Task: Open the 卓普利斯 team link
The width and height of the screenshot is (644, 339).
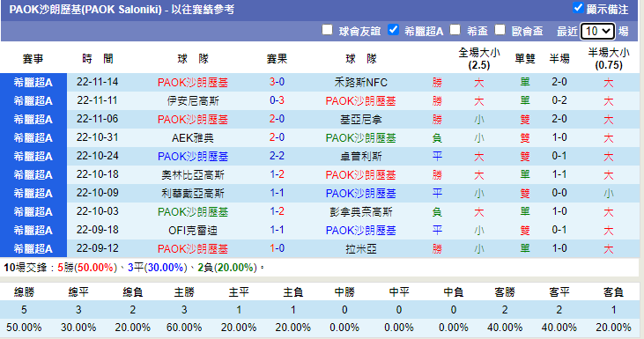Action: [x=360, y=157]
